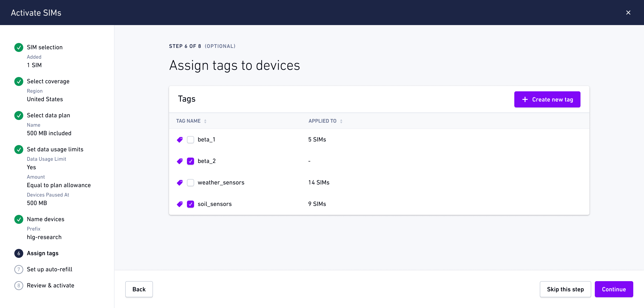644x308 pixels.
Task: Click the green checkmark for Select data plan
Action: pos(19,115)
